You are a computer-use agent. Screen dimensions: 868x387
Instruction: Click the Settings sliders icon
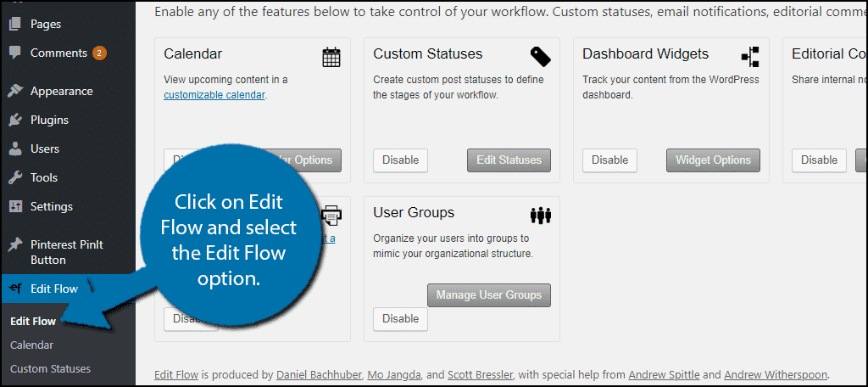15,206
